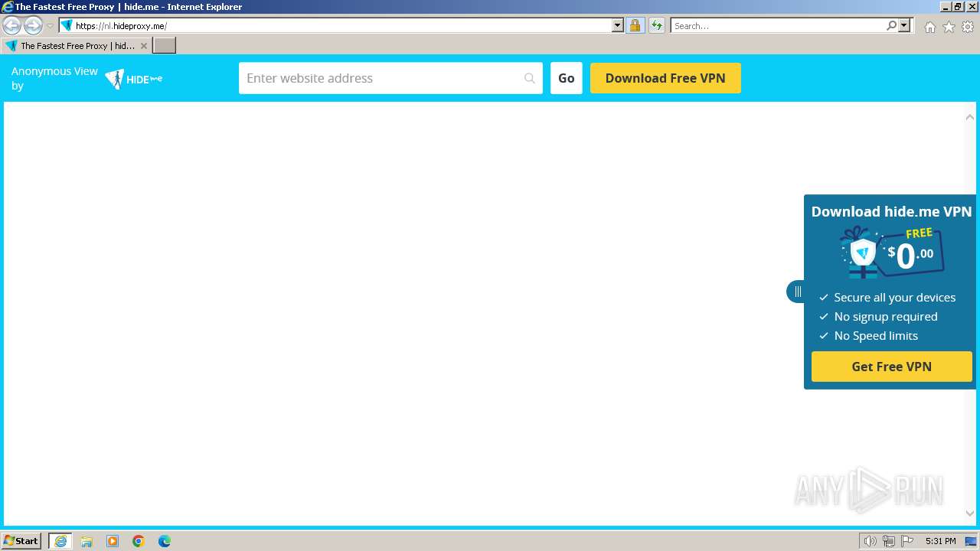Click the search magnifier icon in toolbar
Screen dimensions: 980x551
point(891,25)
